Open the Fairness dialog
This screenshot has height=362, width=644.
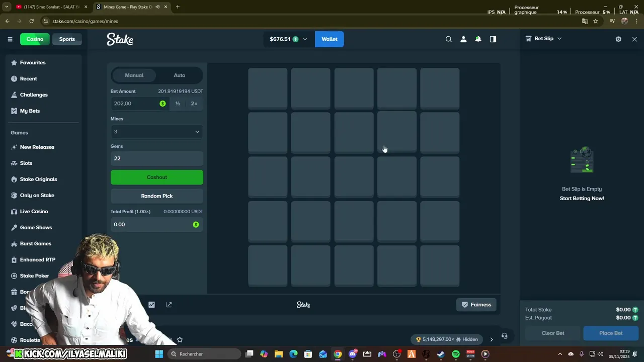[x=476, y=305]
